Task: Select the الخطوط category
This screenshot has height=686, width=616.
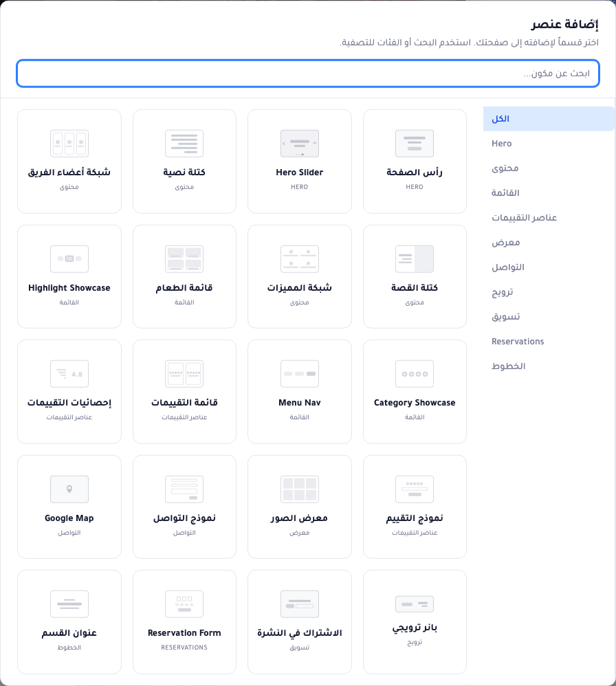Action: click(549, 366)
